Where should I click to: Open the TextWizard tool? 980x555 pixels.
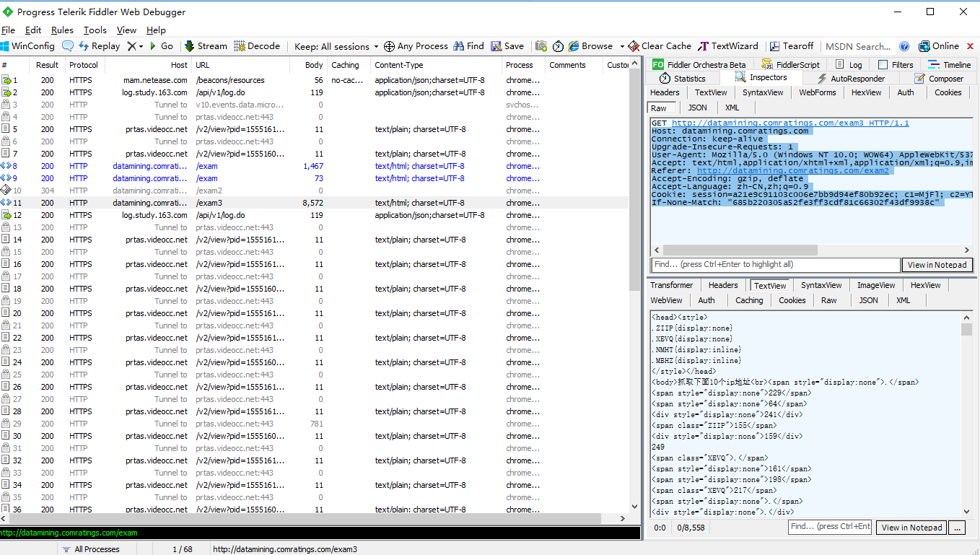click(728, 46)
